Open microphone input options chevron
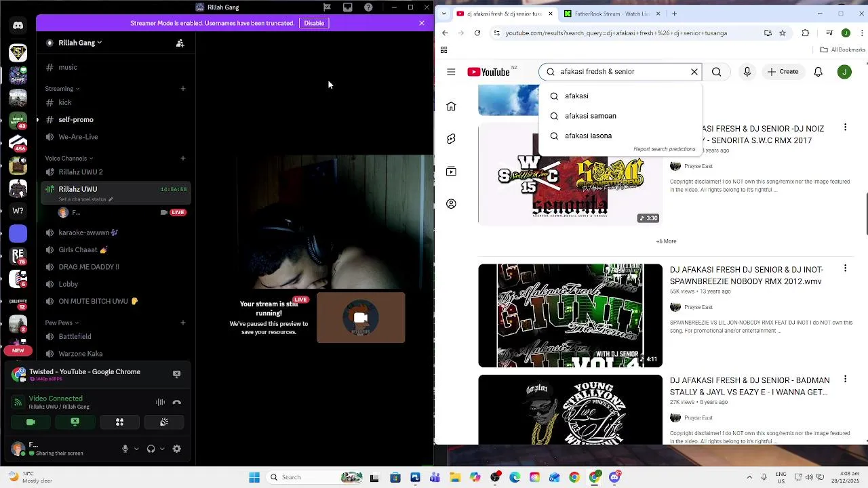This screenshot has width=868, height=488. pyautogui.click(x=136, y=449)
